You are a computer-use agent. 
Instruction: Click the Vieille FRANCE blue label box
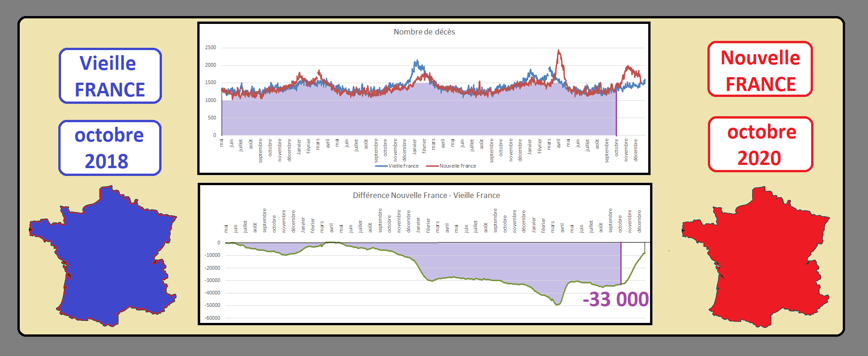coord(110,76)
